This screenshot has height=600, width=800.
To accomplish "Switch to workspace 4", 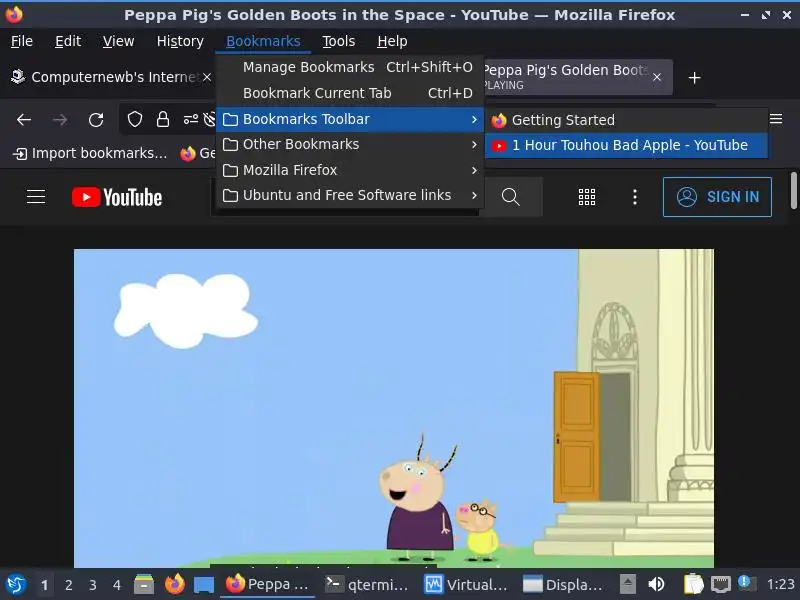I will click(x=116, y=585).
